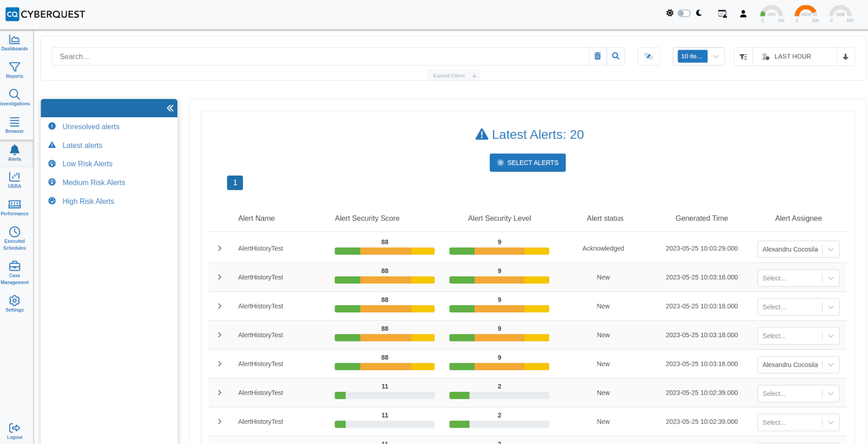Open Case Management
The image size is (868, 444).
(x=15, y=273)
